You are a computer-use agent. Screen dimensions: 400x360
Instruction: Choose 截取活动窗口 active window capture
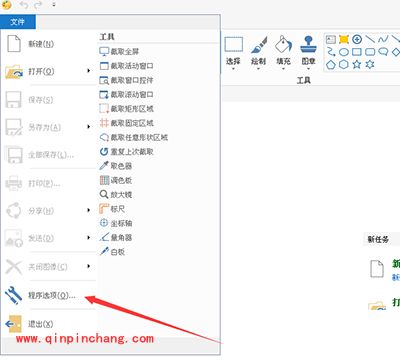126,66
